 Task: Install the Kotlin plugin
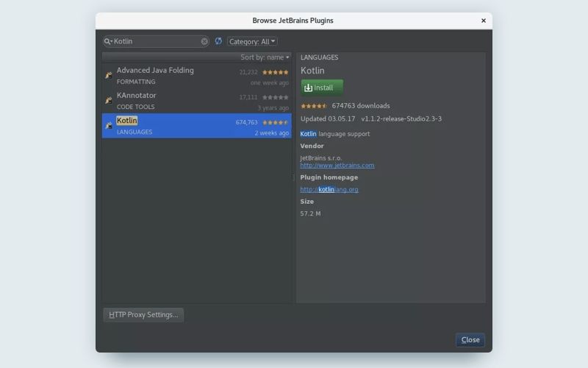pos(322,88)
